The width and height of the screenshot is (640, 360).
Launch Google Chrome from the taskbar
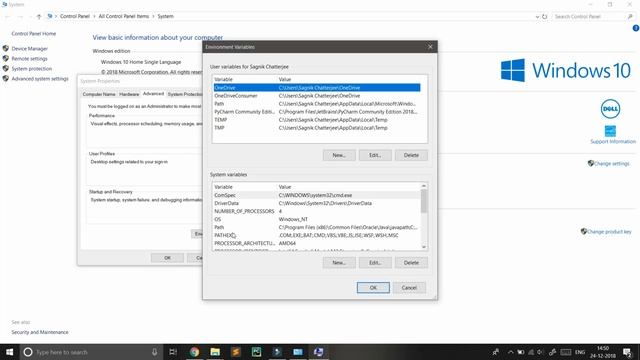pos(194,352)
